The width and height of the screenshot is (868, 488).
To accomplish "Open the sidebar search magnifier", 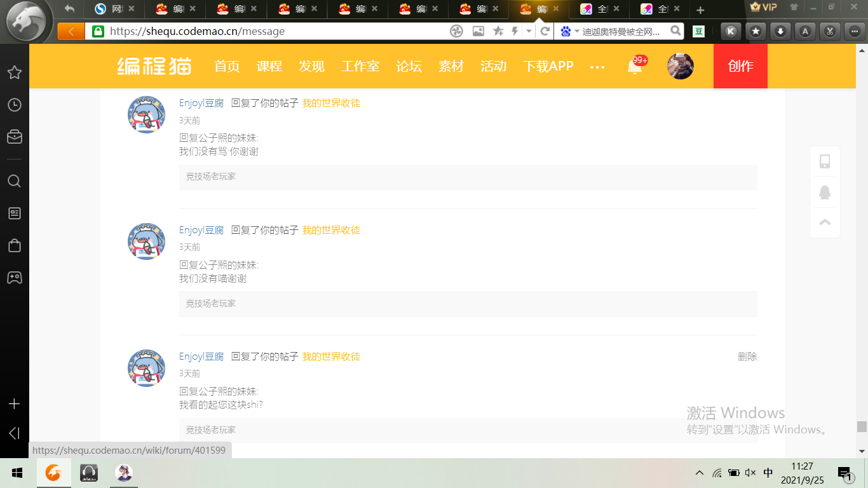I will tap(14, 181).
